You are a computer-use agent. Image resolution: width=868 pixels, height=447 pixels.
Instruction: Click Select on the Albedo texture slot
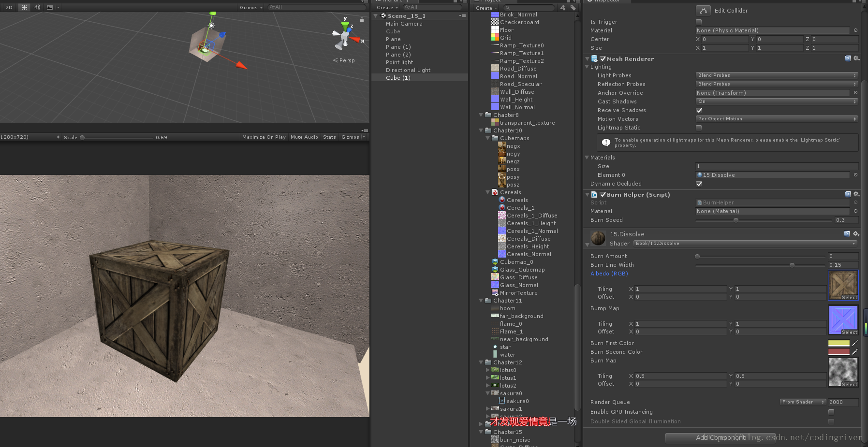point(849,298)
